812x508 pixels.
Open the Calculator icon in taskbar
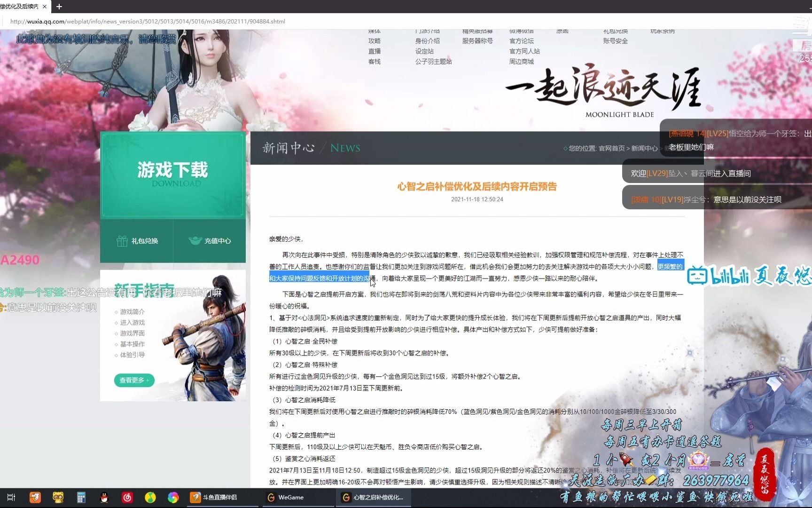[81, 497]
